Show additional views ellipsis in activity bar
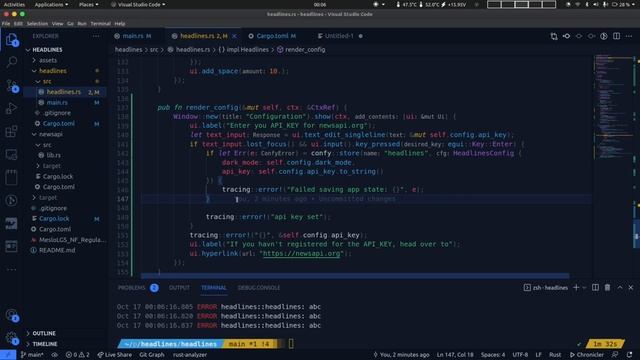Screen dimensions: 640x360 pos(11,269)
